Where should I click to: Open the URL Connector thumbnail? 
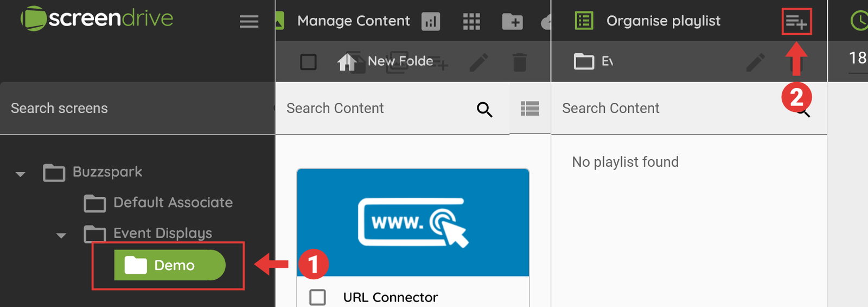point(413,222)
